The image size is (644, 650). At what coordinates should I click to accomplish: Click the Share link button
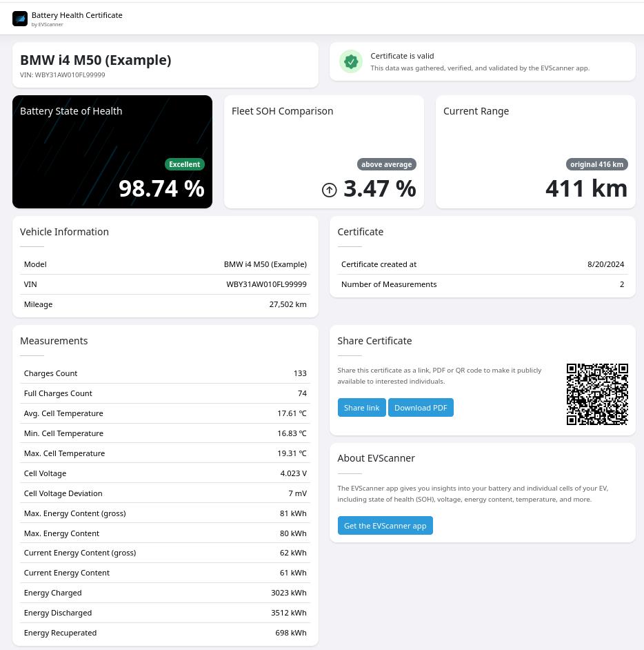(x=361, y=408)
